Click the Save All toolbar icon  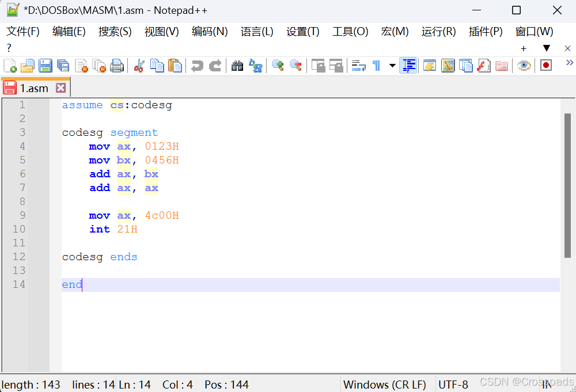(x=63, y=66)
